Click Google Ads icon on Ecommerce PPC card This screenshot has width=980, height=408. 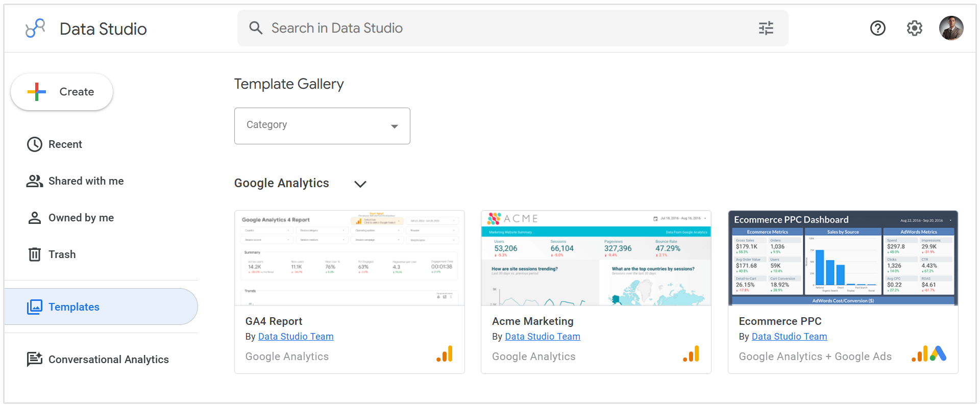[938, 354]
